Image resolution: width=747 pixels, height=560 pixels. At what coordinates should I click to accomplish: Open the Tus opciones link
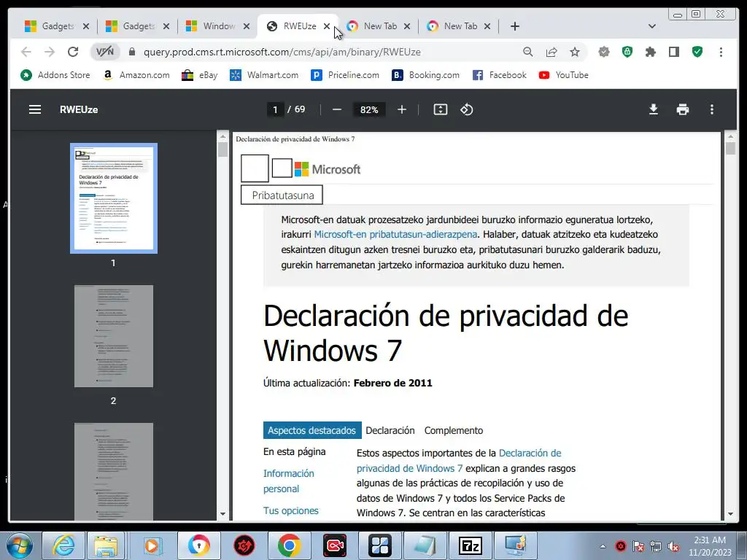290,510
